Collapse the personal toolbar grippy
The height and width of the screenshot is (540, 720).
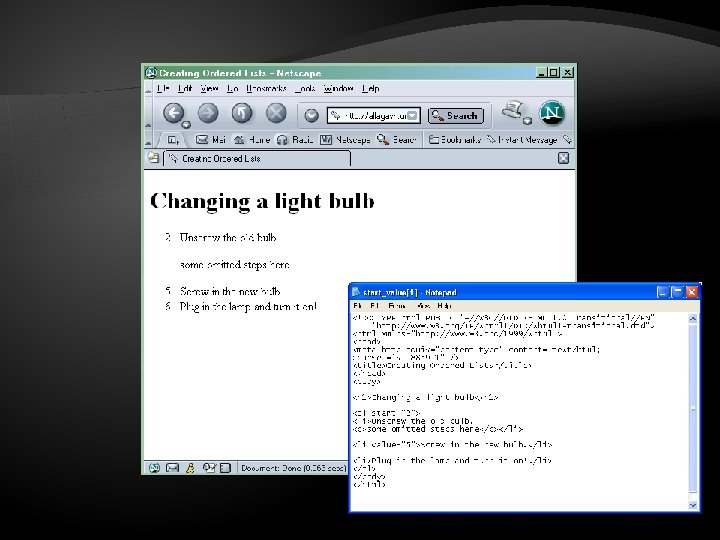[148, 140]
